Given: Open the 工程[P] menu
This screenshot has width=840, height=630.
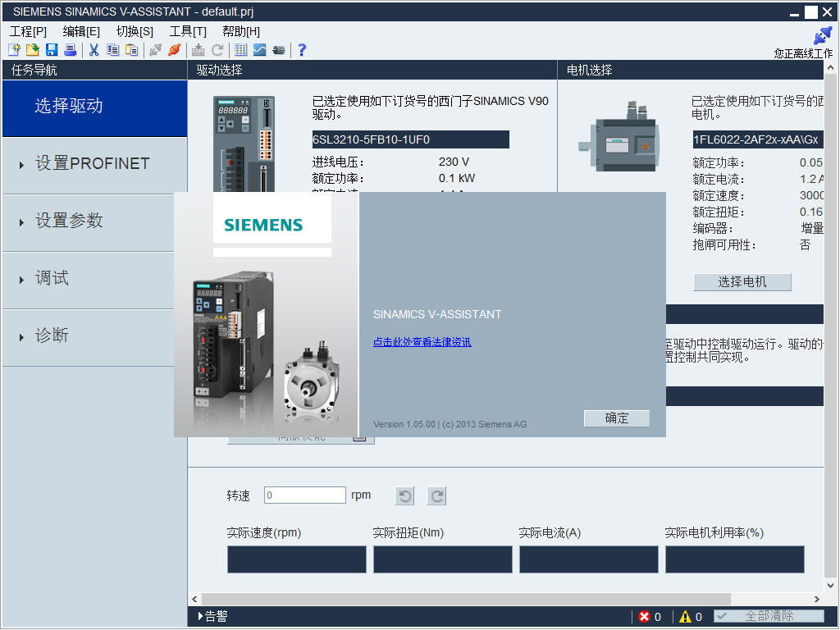Looking at the screenshot, I should pos(28,31).
